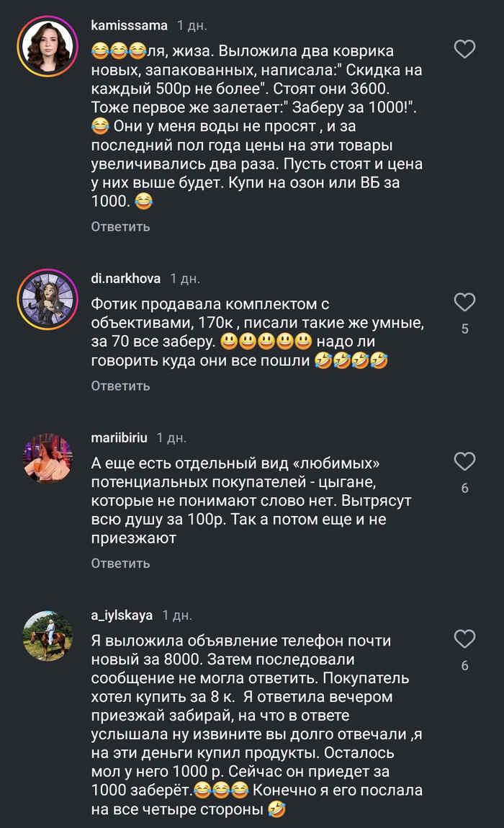Tap the heart on mariibiriu's comment
Viewport: 504px width, 828px height.
click(x=465, y=461)
